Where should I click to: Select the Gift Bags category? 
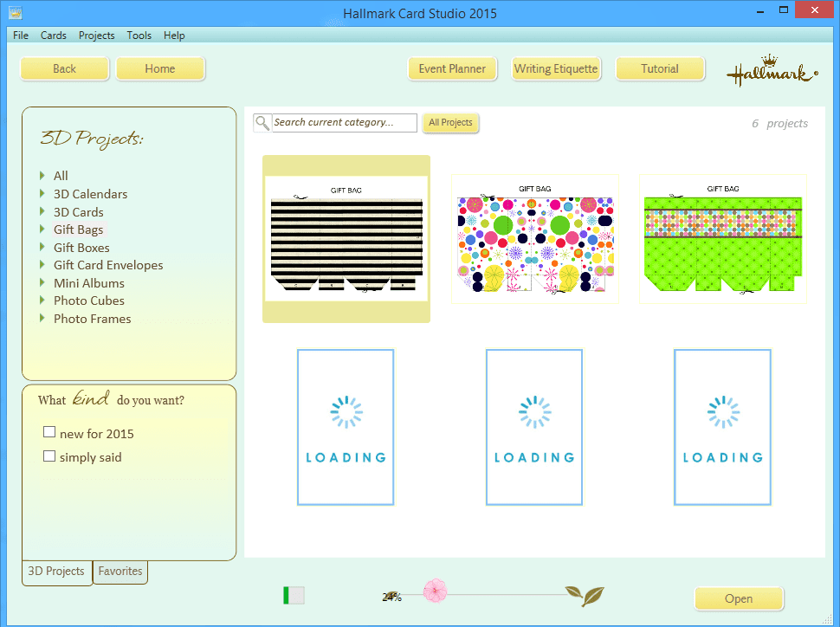(x=78, y=229)
